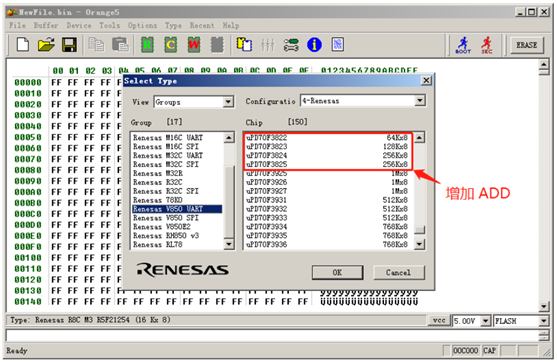This screenshot has height=362, width=557.
Task: Select Renesas V850 SPI group
Action: [177, 218]
